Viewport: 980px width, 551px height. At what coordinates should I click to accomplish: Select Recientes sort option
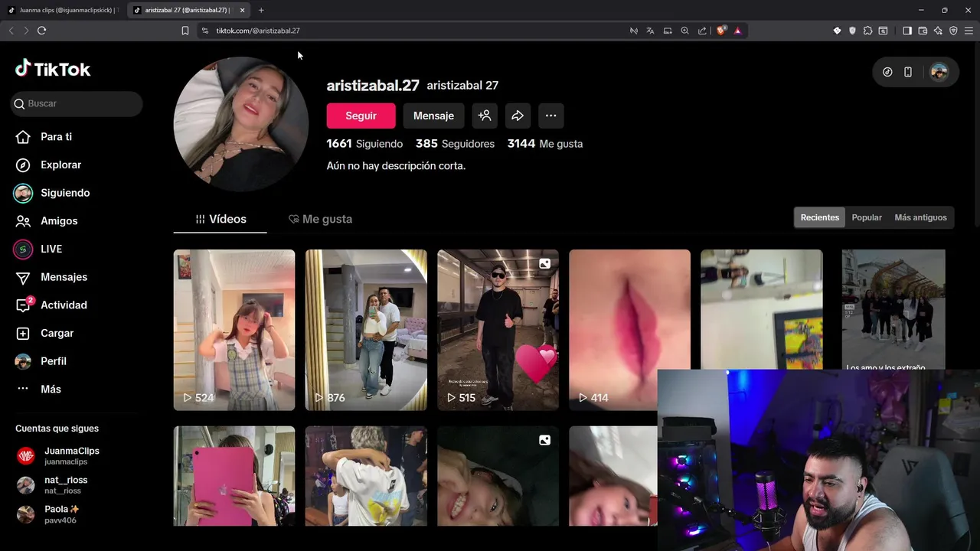click(x=820, y=217)
